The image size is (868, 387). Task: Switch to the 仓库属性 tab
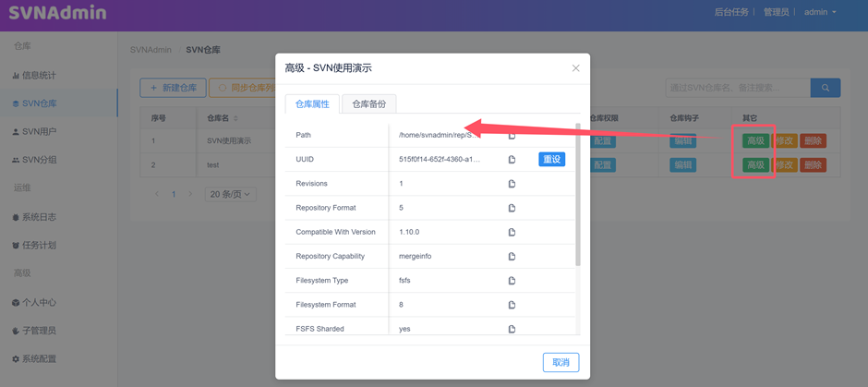[x=312, y=104]
